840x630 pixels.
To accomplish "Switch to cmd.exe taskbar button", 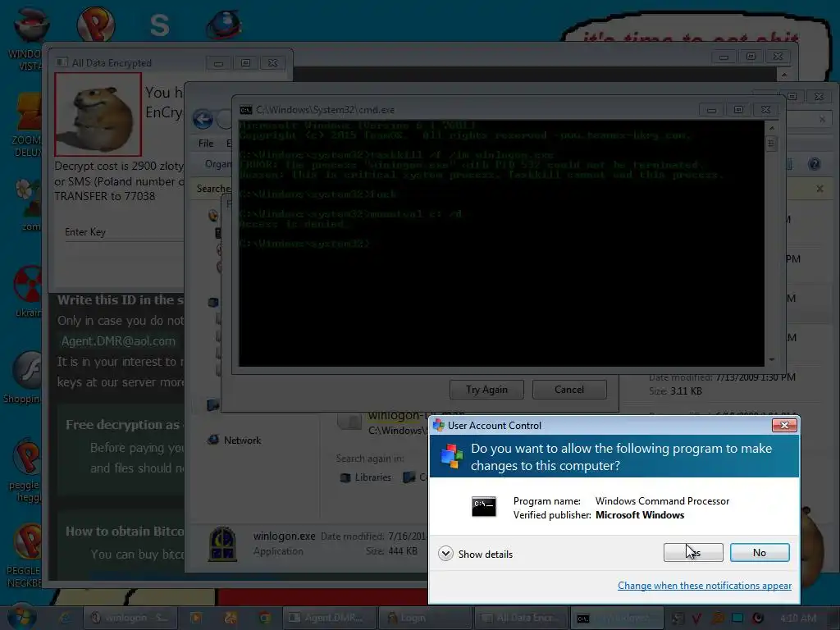I will (x=617, y=618).
